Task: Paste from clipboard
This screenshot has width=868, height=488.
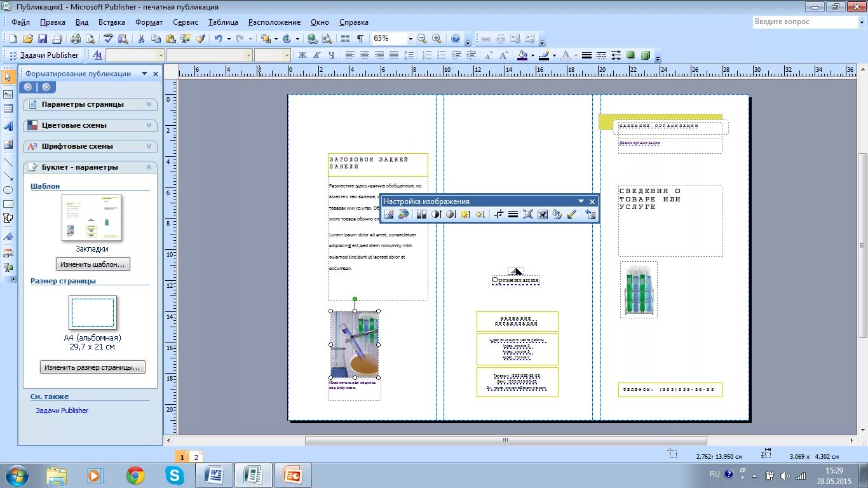Action: 170,39
